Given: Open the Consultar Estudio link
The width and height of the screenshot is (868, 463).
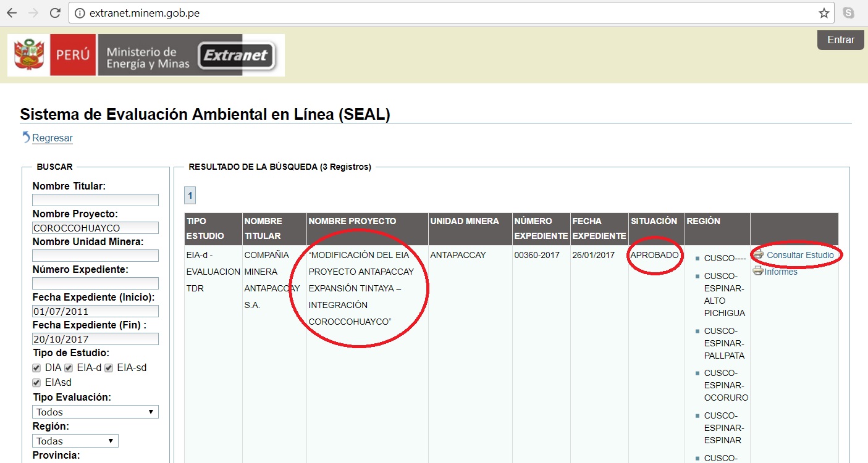Looking at the screenshot, I should 800,255.
